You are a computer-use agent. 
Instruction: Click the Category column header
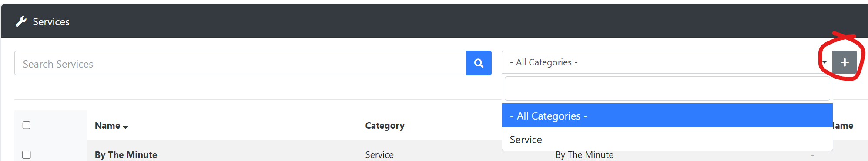(x=385, y=126)
